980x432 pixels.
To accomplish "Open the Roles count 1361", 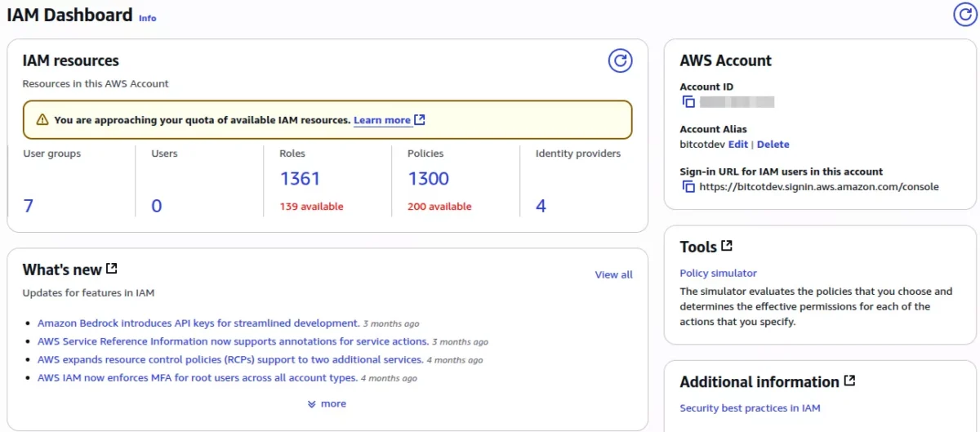I will click(300, 179).
